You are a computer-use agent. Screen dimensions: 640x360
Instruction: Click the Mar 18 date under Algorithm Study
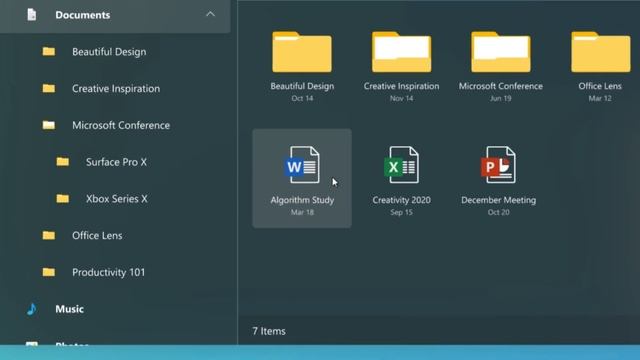pyautogui.click(x=302, y=212)
